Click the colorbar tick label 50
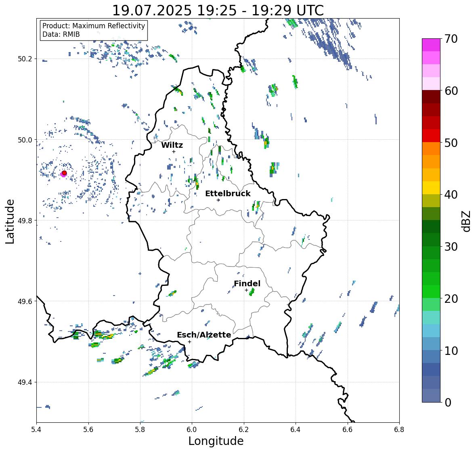 451,143
